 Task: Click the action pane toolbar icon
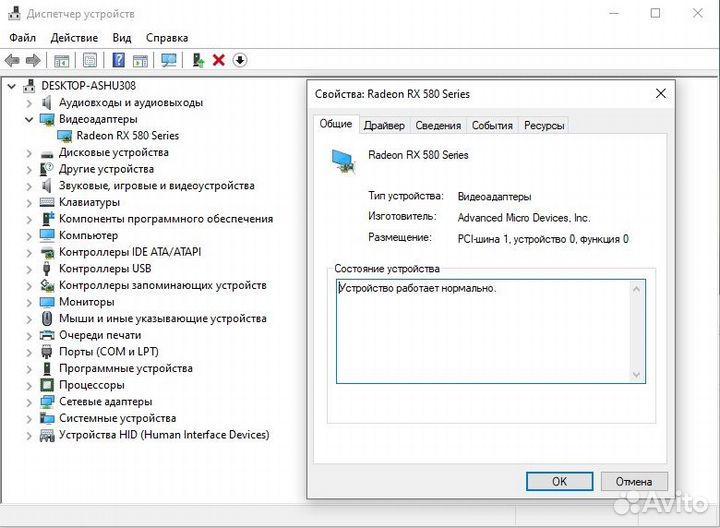click(x=141, y=60)
